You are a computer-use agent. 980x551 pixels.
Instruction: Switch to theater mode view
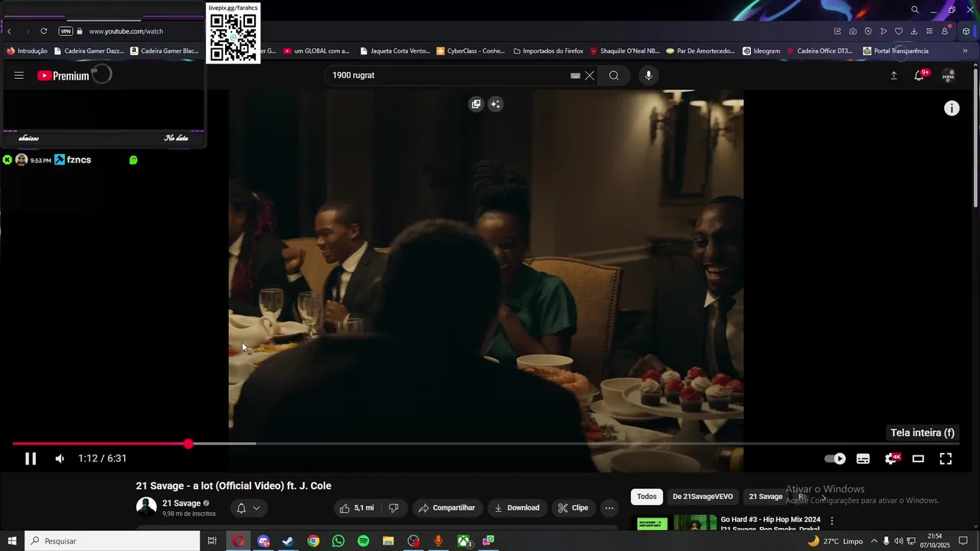(x=918, y=459)
